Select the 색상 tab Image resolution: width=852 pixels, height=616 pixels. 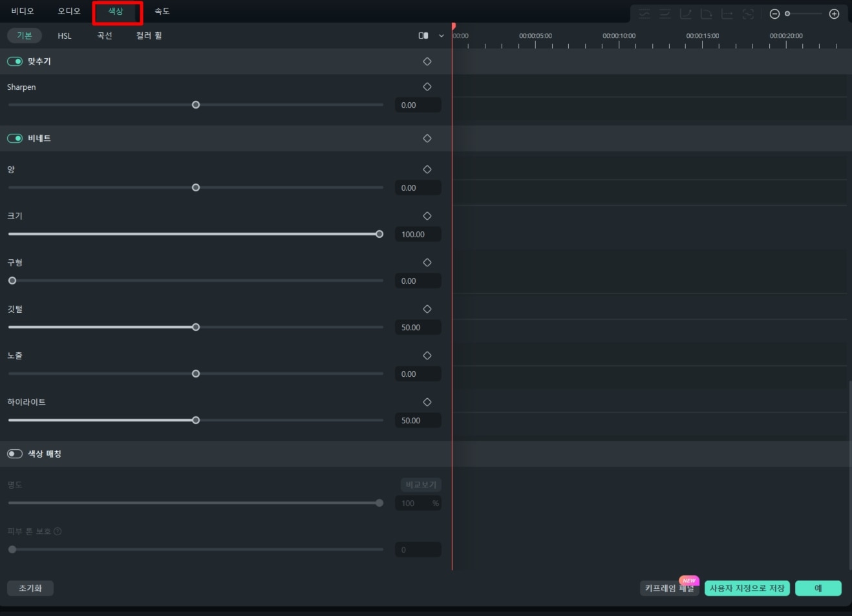tap(116, 11)
